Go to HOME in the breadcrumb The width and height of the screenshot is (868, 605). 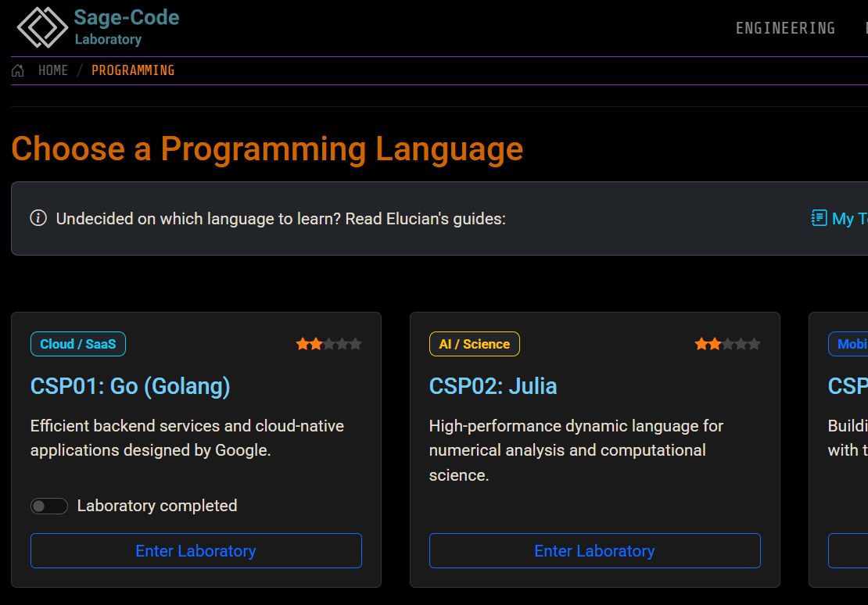(x=53, y=70)
